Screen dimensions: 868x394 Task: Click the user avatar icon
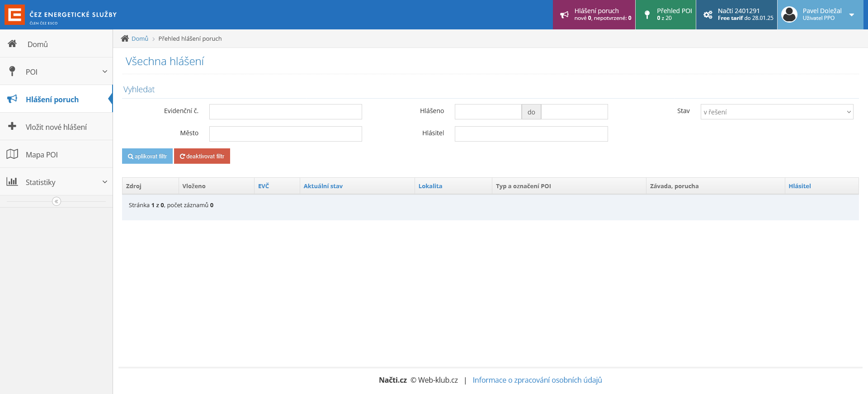[x=789, y=14]
